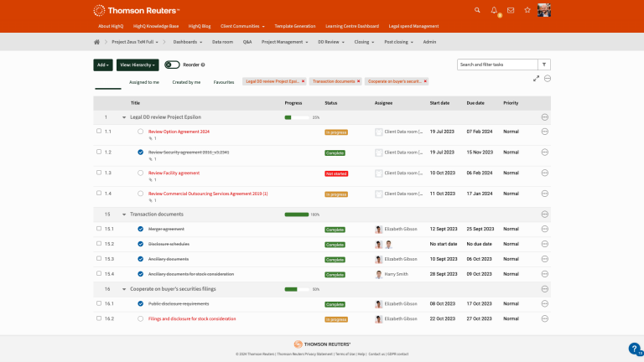This screenshot has width=644, height=362.
Task: Open the notifications bell
Action: [494, 10]
